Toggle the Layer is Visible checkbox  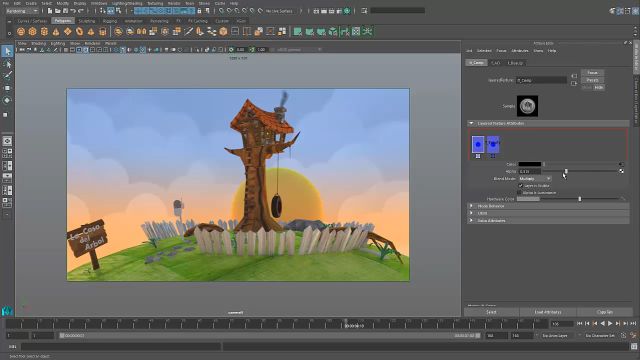[x=520, y=186]
